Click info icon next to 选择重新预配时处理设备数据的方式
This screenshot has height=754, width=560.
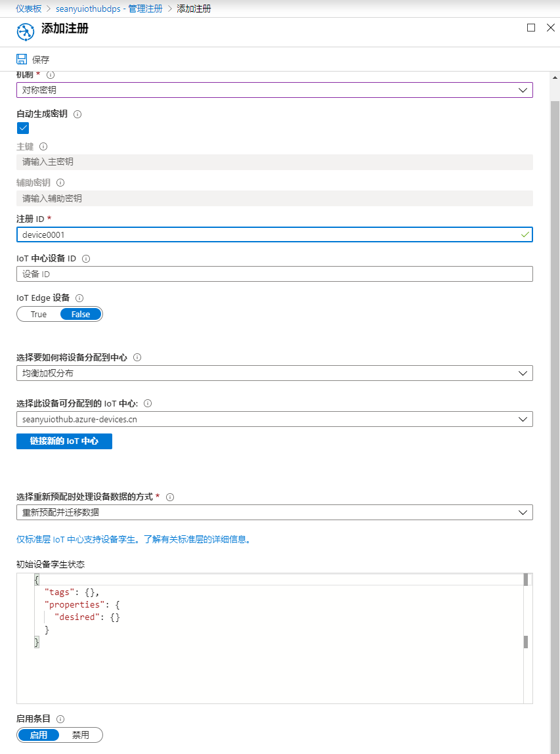pos(169,497)
